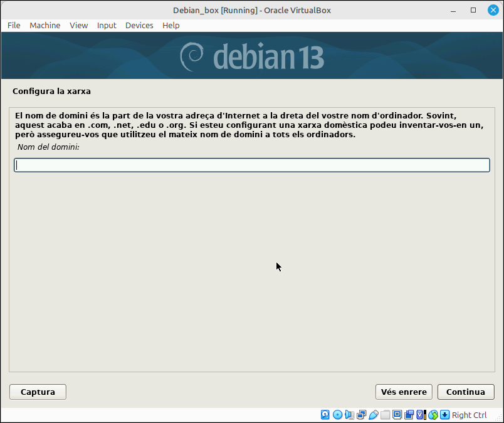Open the audio settings status icon

click(349, 415)
